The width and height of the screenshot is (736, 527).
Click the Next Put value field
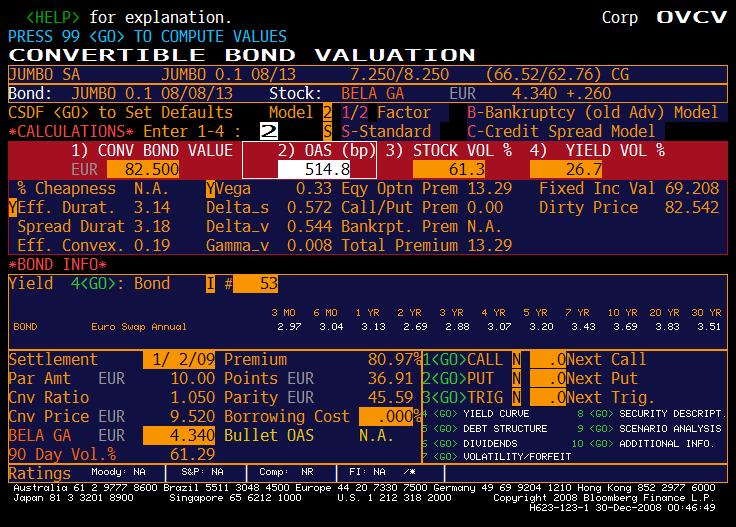(548, 378)
